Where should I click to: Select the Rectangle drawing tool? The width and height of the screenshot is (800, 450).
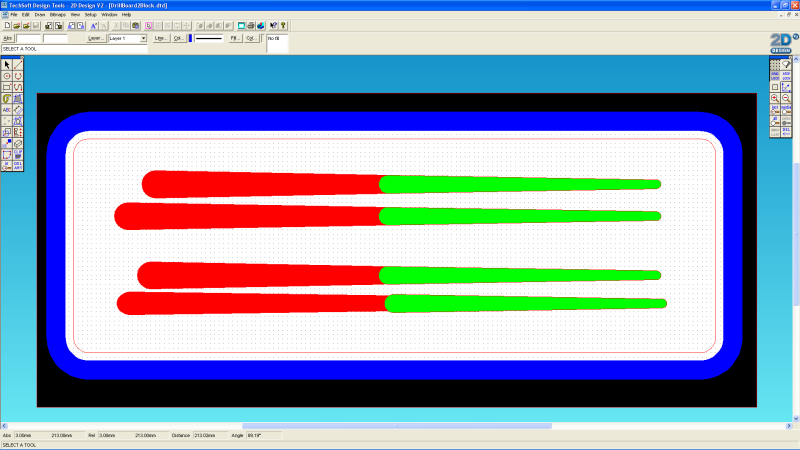pos(7,87)
